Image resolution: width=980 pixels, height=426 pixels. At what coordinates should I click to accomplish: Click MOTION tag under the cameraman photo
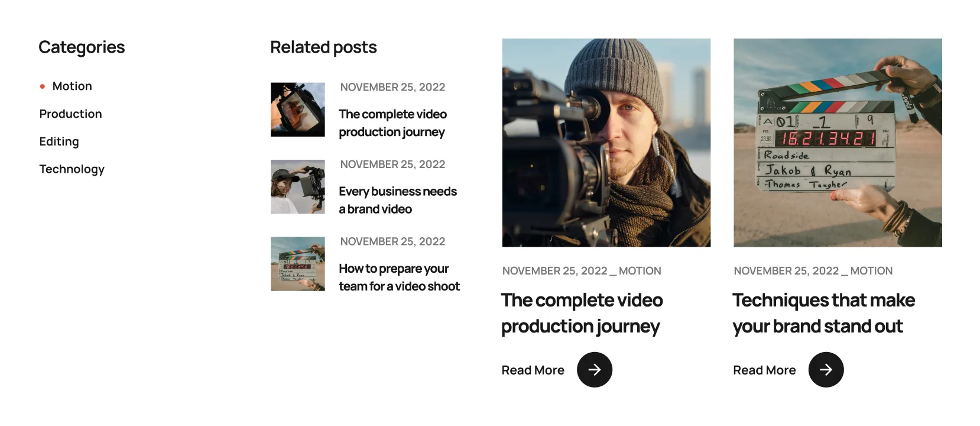[x=640, y=271]
